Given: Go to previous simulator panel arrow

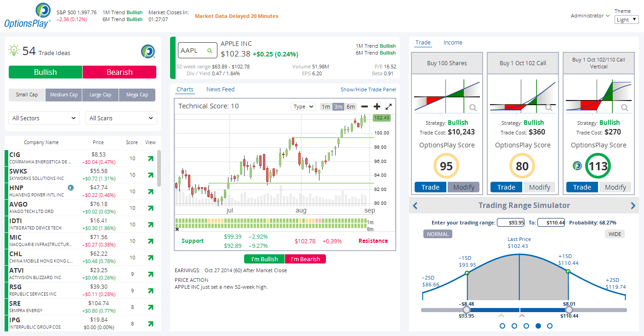Looking at the screenshot, I should 416,206.
